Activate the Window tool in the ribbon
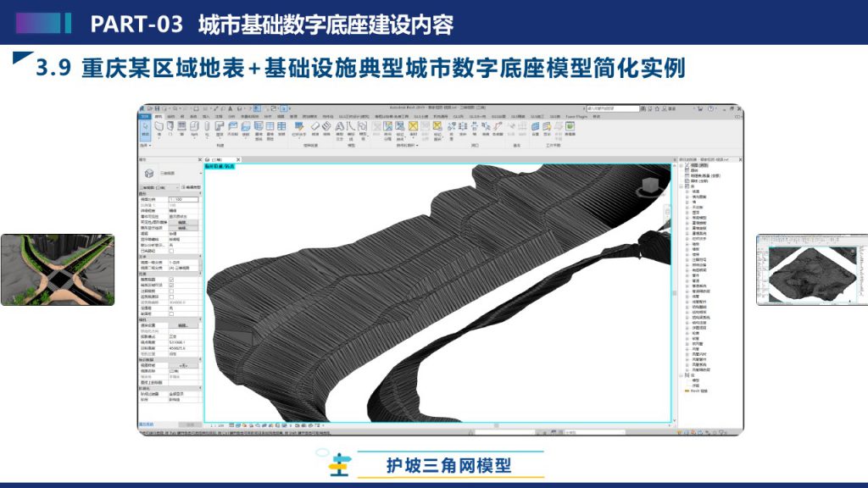This screenshot has height=488, width=868. 181,127
